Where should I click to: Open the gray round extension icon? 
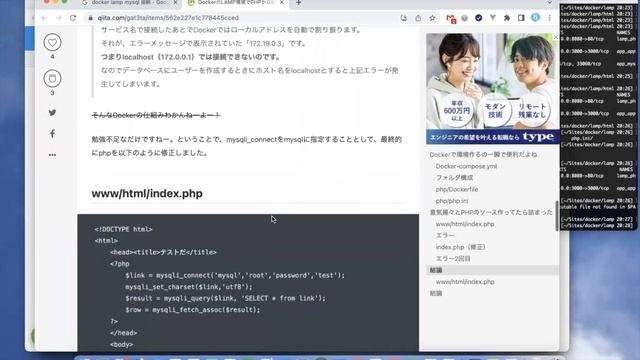tap(464, 18)
